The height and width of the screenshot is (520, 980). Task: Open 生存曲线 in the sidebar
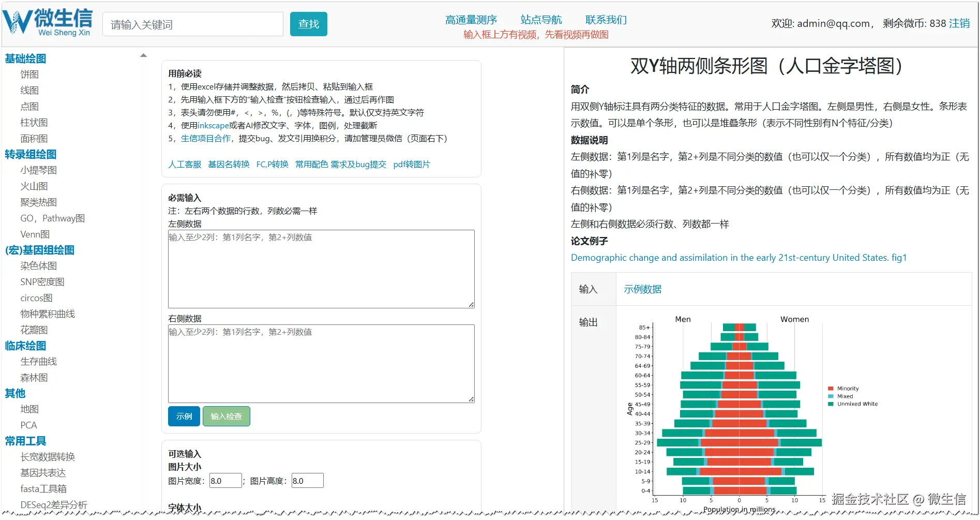tap(39, 362)
